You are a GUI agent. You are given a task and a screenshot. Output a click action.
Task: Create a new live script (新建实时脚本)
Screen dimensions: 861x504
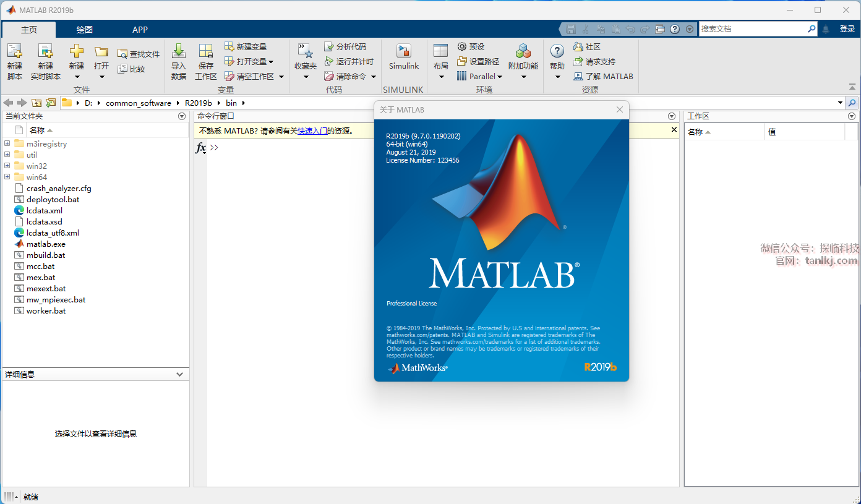[46, 61]
